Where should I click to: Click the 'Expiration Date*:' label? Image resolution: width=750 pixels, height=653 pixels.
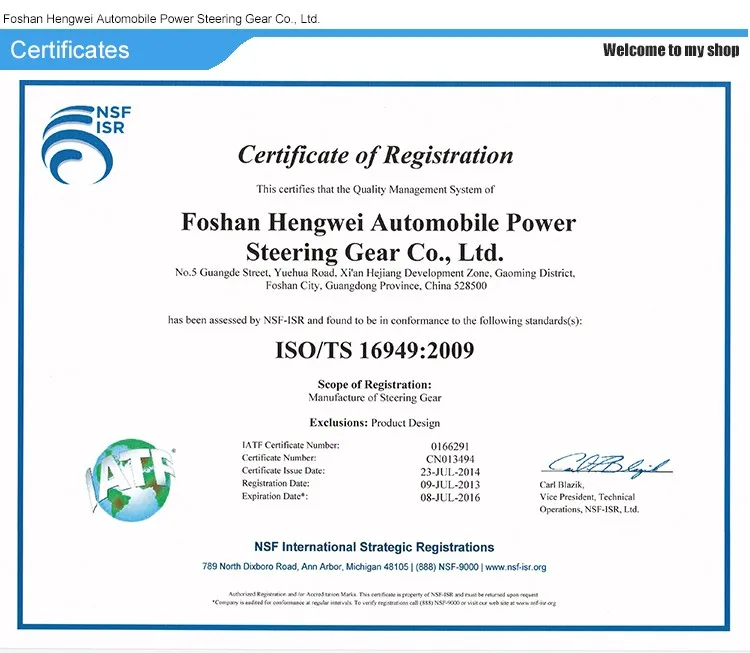coord(275,496)
